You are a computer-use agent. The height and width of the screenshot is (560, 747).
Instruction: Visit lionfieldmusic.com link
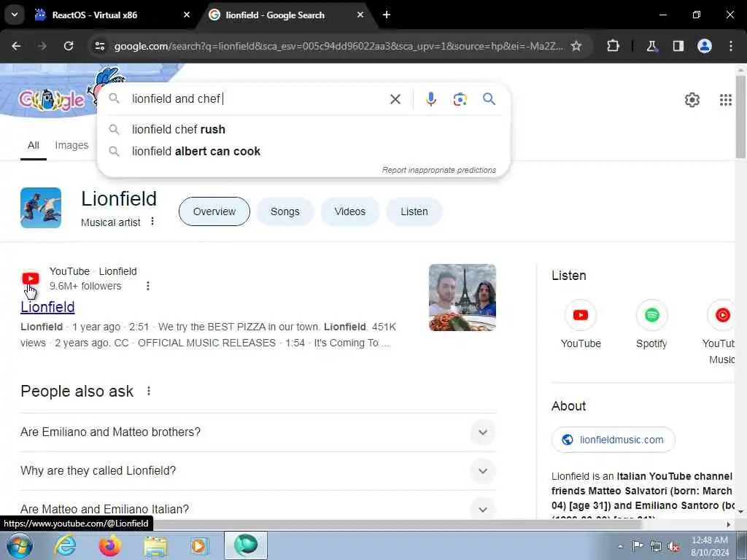pos(613,440)
